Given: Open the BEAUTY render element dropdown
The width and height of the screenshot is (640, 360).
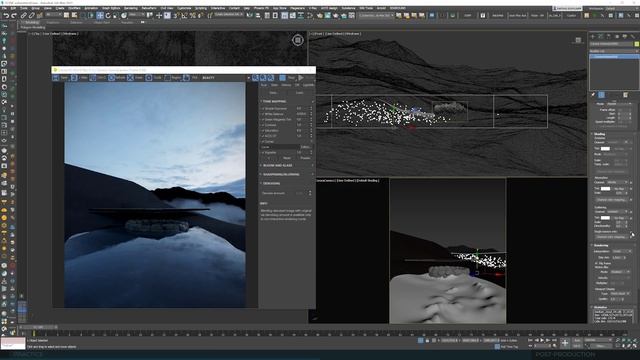Looking at the screenshot, I should 226,78.
